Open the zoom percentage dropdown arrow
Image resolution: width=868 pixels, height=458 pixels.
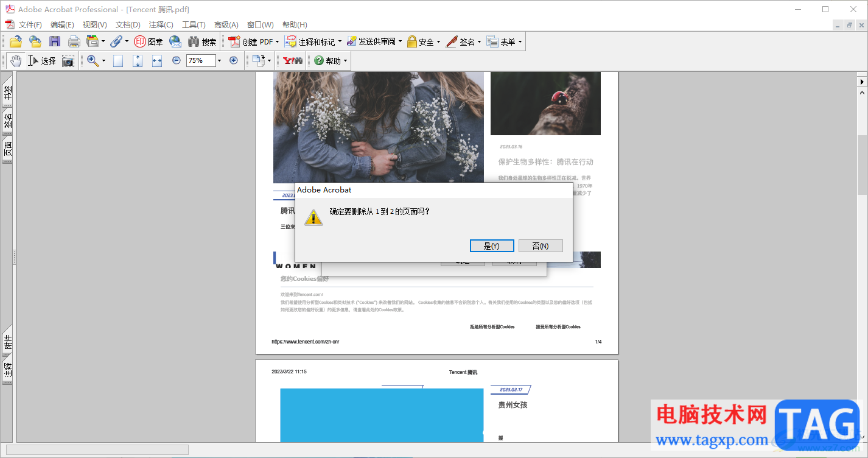(x=219, y=60)
